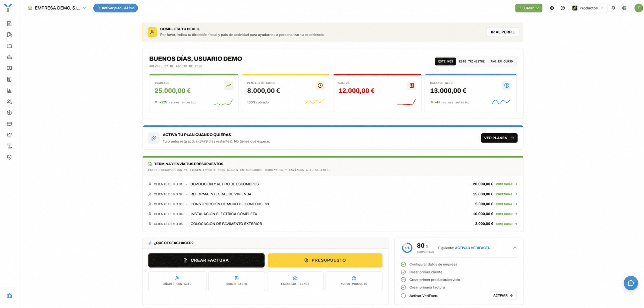Continue the Construcción de muro de contención quote
Screen dimensions: 644x308
tap(507, 204)
